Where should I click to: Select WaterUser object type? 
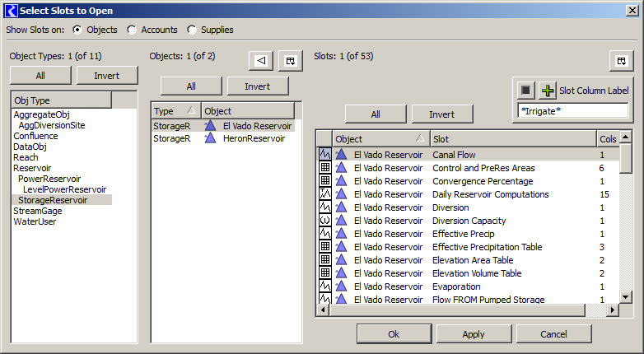tap(35, 221)
